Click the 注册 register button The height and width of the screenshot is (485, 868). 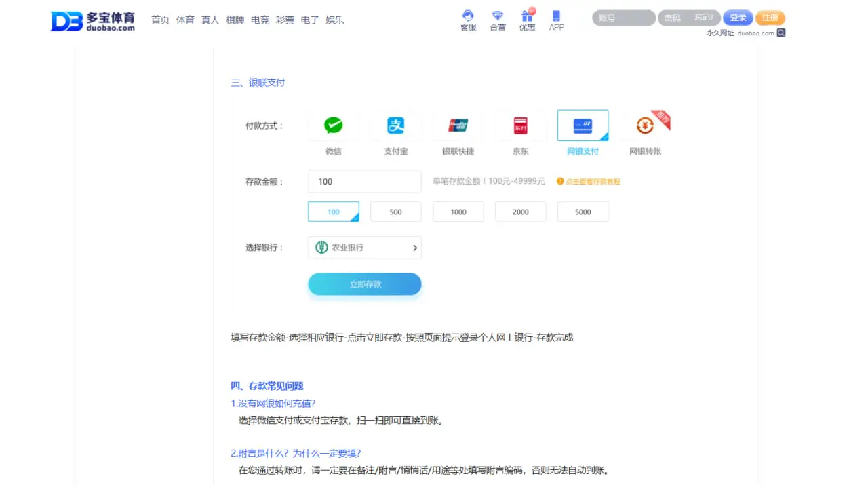770,18
